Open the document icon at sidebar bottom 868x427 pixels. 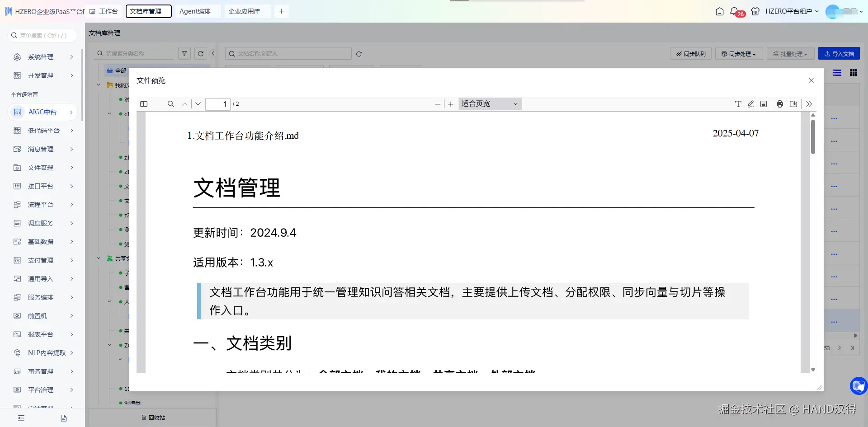click(64, 418)
